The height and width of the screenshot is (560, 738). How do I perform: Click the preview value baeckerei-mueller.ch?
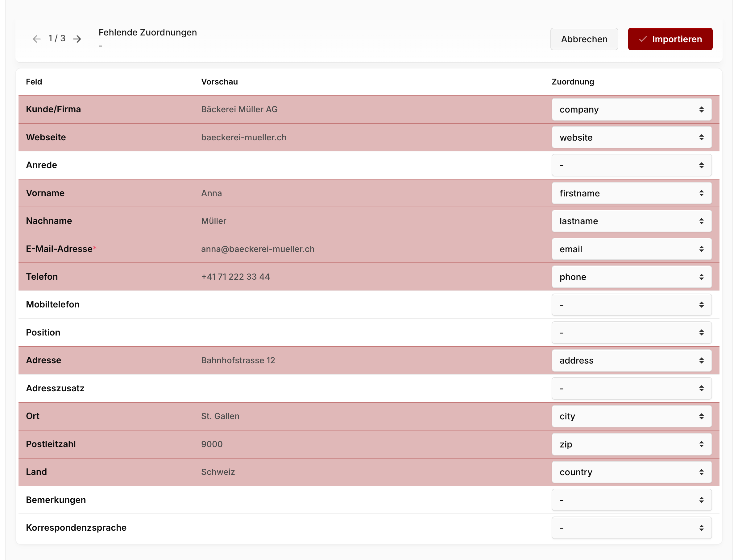tap(243, 138)
